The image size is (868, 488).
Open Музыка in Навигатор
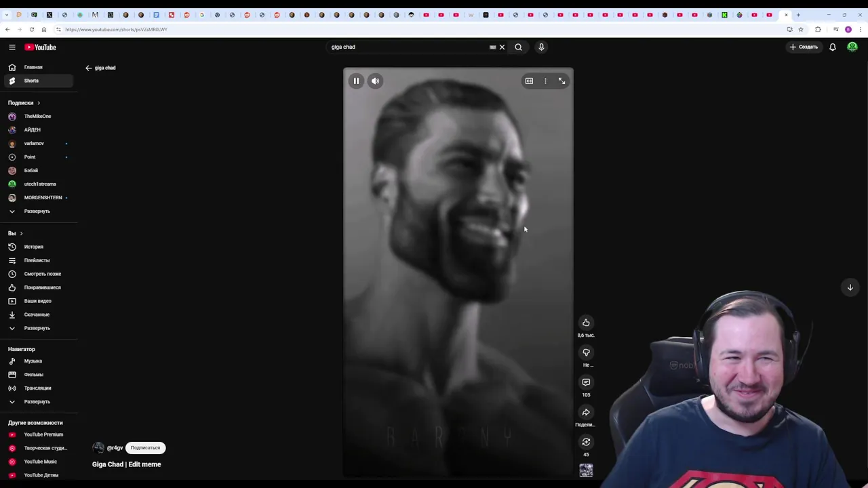point(38,361)
